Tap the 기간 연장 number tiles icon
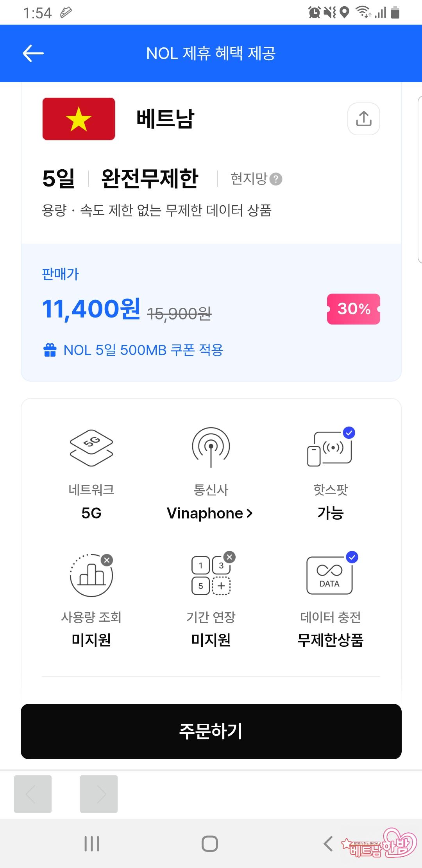 point(211,575)
